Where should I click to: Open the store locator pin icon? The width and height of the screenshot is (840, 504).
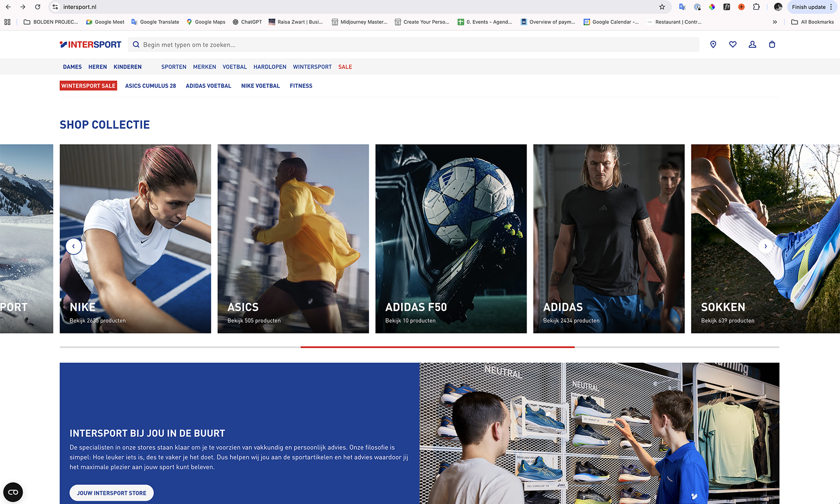pyautogui.click(x=713, y=44)
